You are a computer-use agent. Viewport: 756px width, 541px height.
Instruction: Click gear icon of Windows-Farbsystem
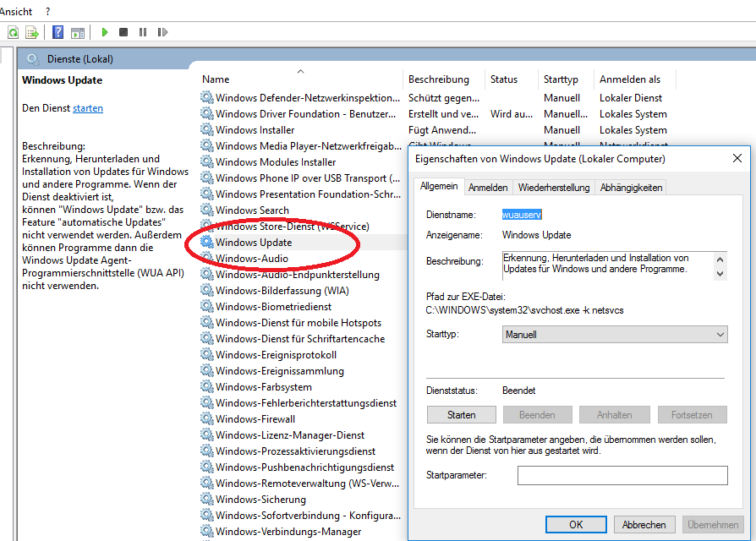[207, 386]
